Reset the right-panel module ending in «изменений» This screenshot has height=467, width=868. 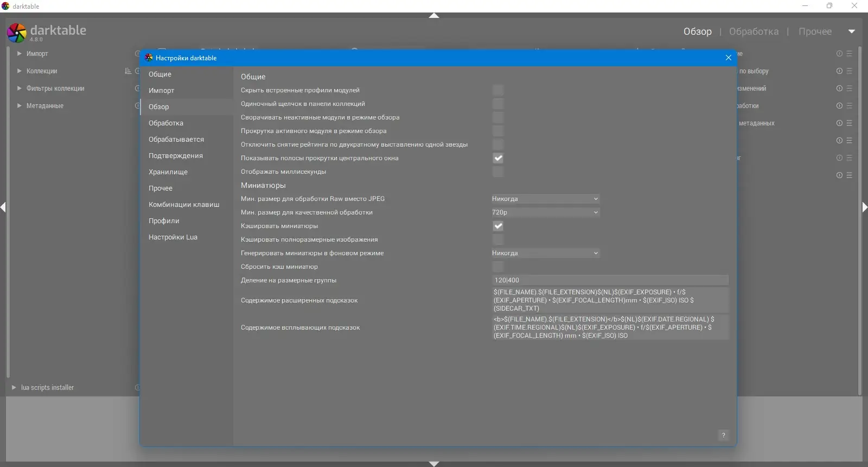[x=839, y=89]
